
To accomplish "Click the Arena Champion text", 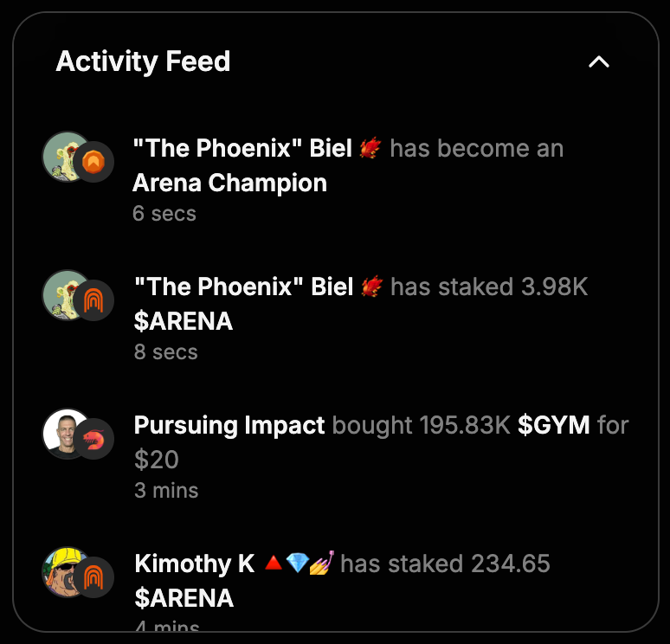I will coord(229,184).
